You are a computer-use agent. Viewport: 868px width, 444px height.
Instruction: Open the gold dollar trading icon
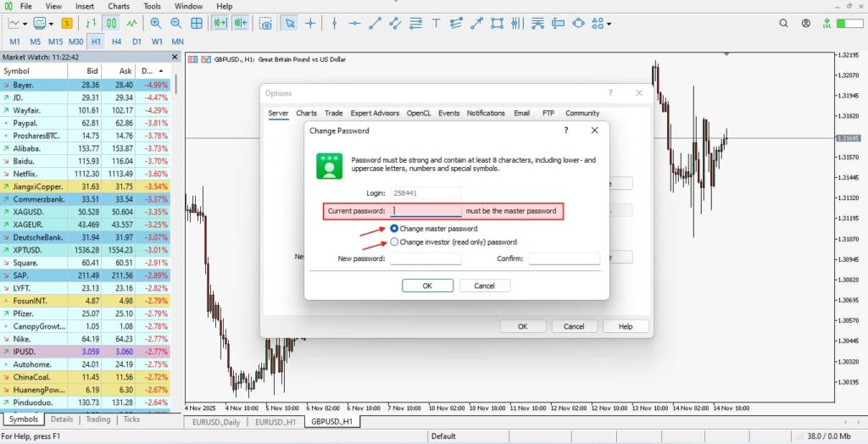(x=66, y=23)
